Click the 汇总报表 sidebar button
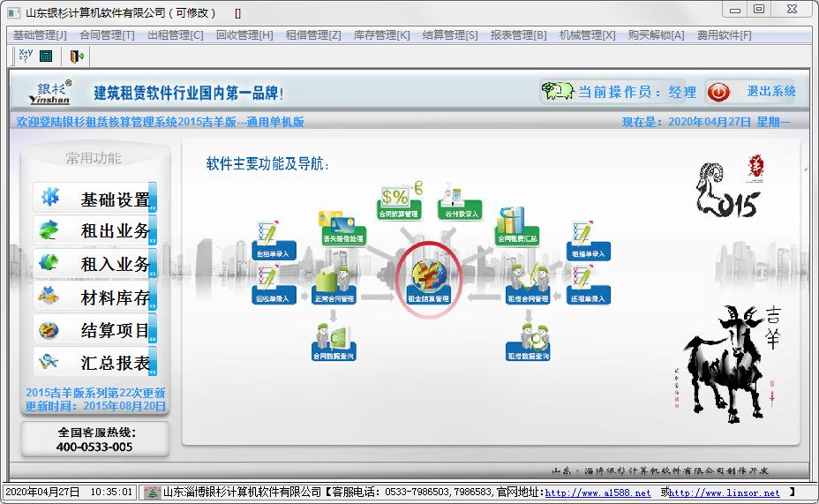 point(95,362)
